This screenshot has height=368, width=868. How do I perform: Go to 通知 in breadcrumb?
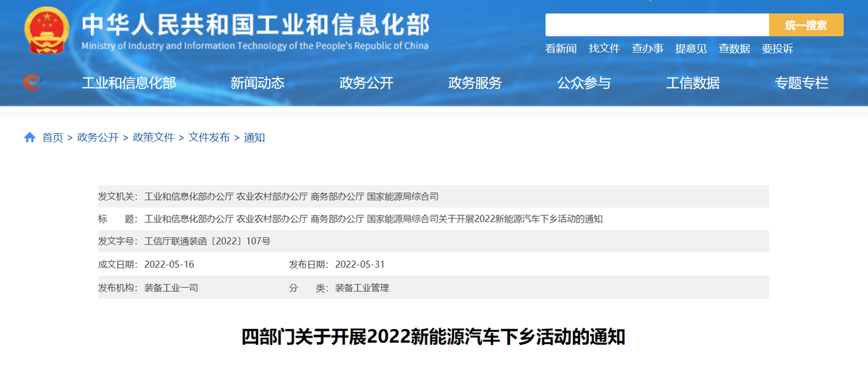(255, 137)
